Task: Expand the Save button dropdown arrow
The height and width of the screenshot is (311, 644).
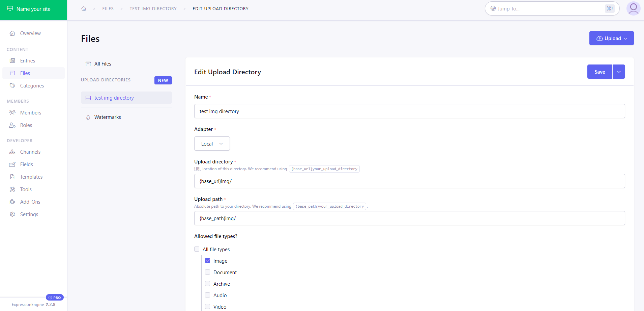Action: click(619, 72)
